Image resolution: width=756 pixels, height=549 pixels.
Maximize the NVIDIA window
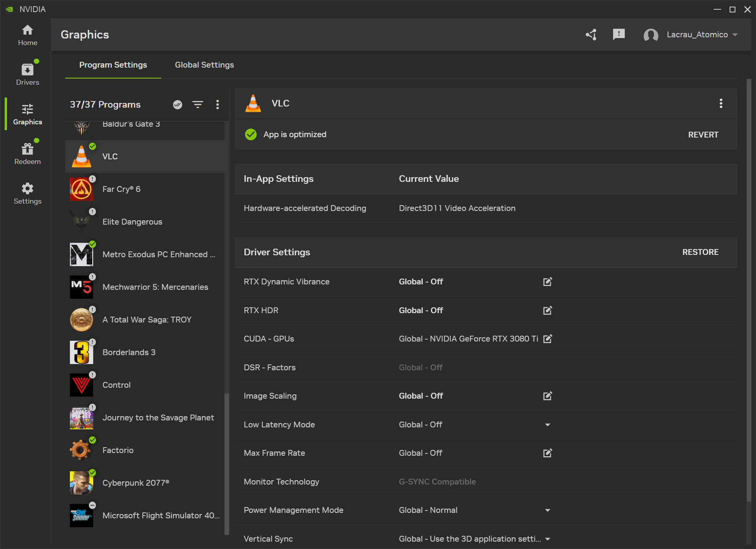[x=732, y=9]
